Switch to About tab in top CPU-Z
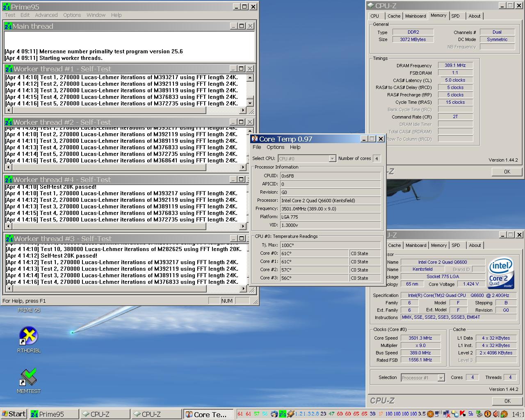525x420 pixels. 475,16
